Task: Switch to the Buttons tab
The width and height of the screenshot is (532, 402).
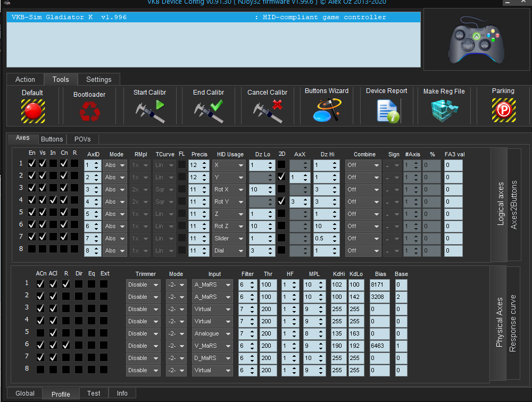Action: pyautogui.click(x=52, y=139)
